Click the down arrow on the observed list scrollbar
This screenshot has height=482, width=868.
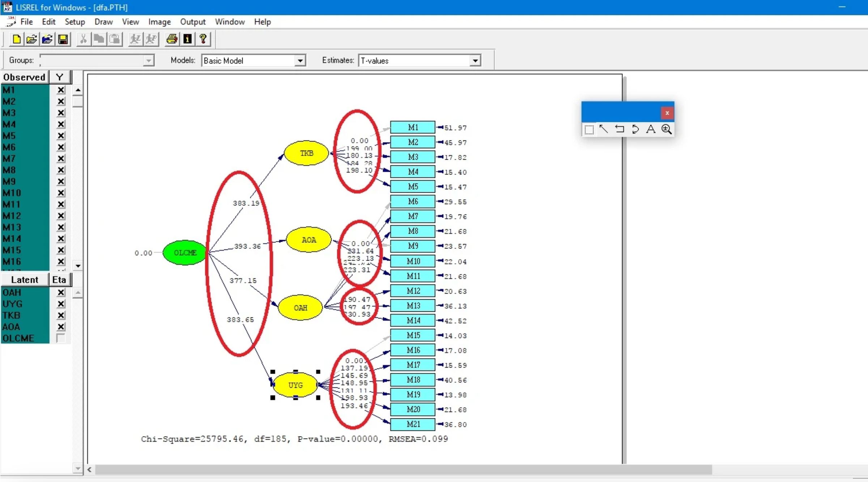(78, 266)
